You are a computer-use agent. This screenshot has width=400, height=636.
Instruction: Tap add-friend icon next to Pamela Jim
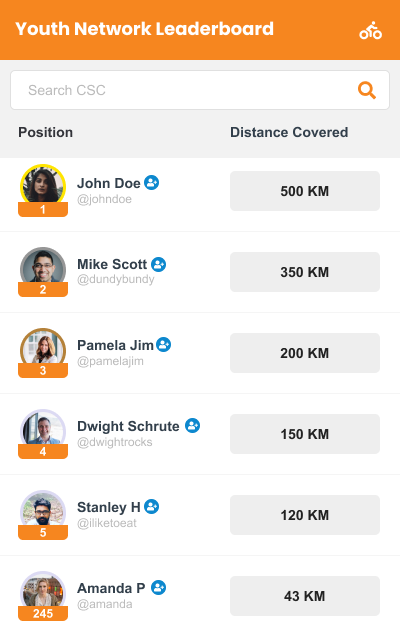pyautogui.click(x=163, y=345)
